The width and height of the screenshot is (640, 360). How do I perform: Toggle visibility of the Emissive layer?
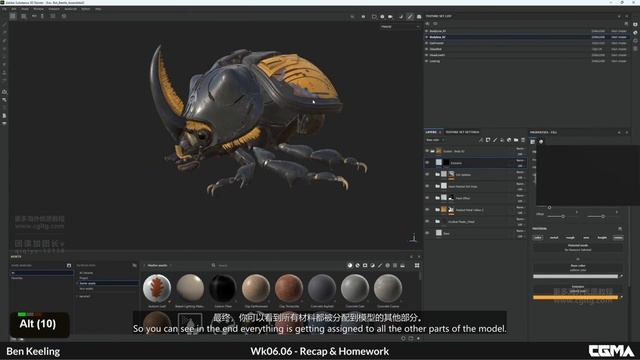[x=427, y=162]
